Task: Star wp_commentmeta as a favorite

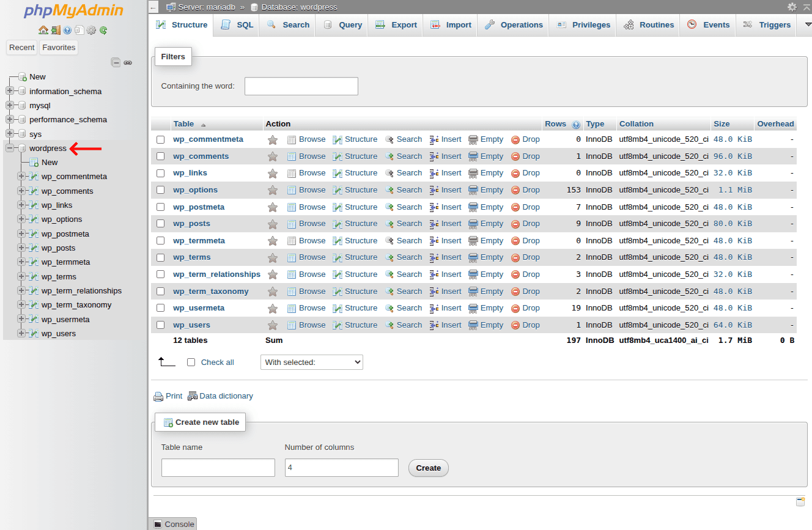Action: click(x=273, y=139)
